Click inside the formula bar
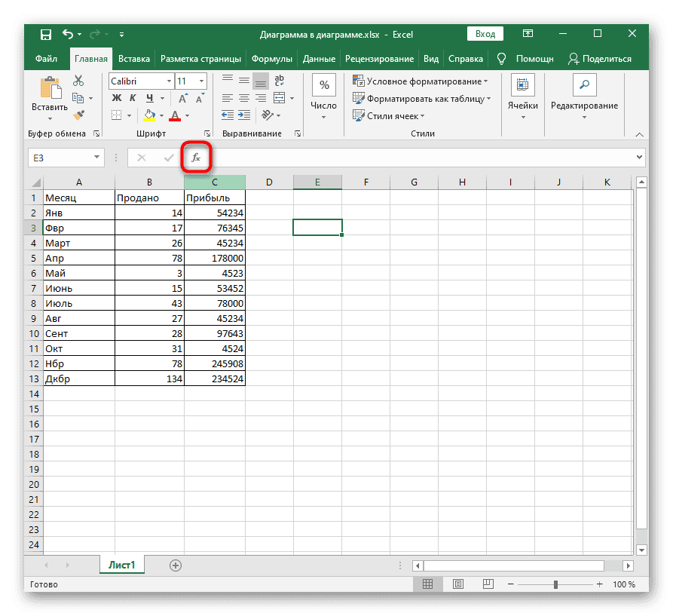 415,158
